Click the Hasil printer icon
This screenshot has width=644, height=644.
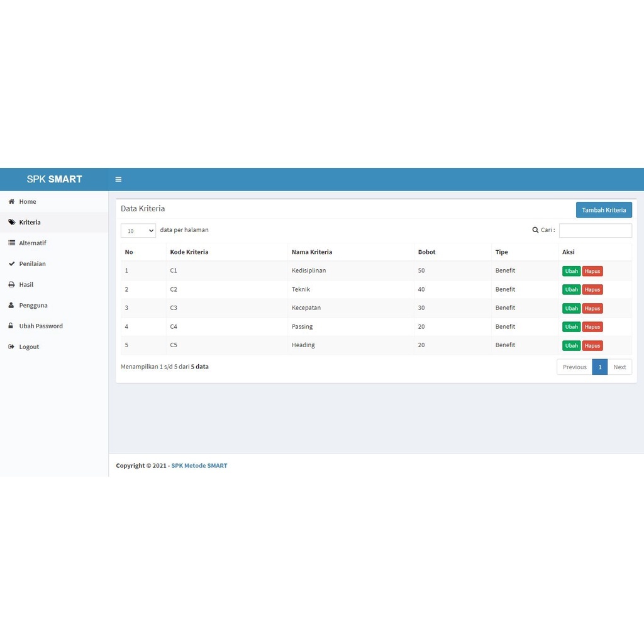[x=11, y=285]
